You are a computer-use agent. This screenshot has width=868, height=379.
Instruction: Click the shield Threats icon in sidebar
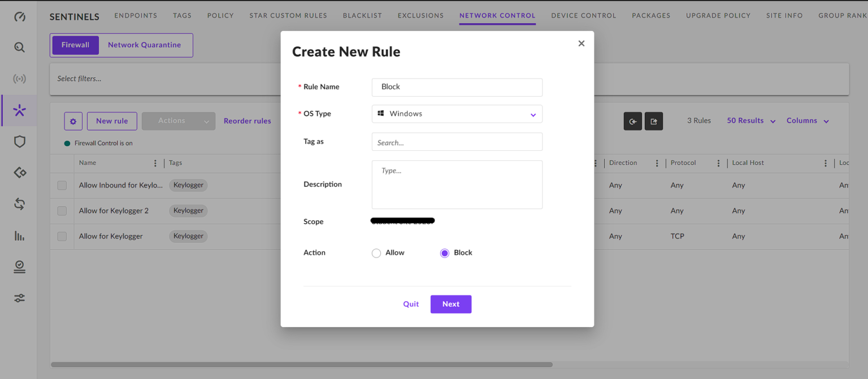point(19,142)
